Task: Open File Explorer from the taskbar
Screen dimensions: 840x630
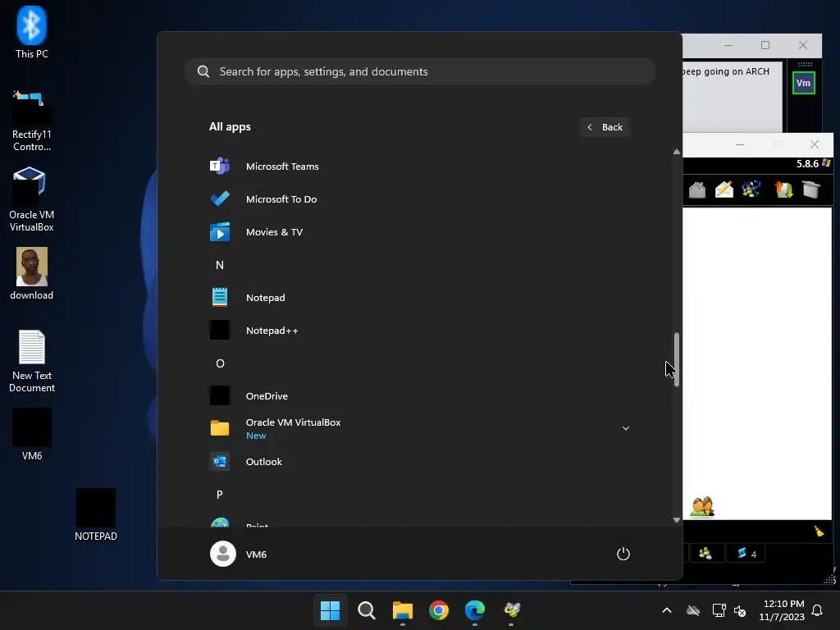Action: (402, 610)
